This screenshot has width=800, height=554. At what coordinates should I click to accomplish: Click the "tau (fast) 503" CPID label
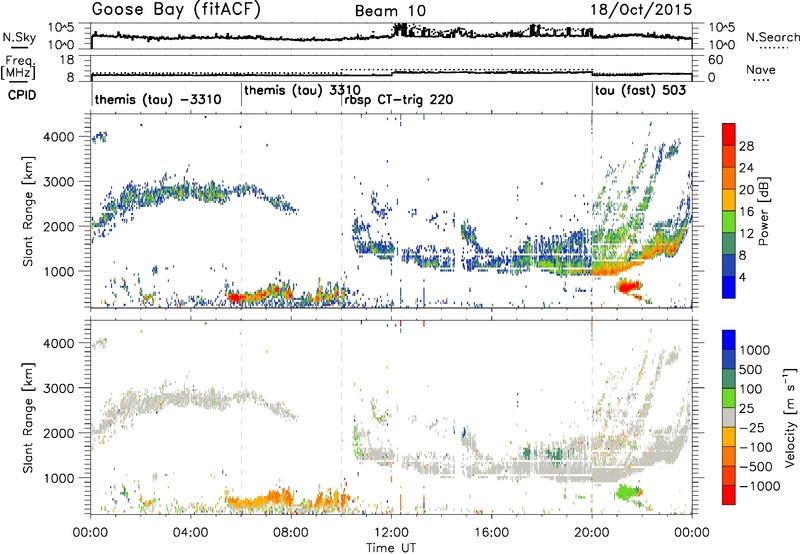click(x=640, y=91)
